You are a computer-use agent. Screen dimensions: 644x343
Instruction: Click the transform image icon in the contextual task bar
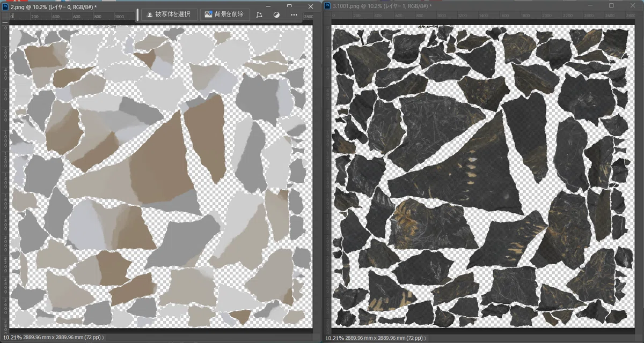pos(260,15)
